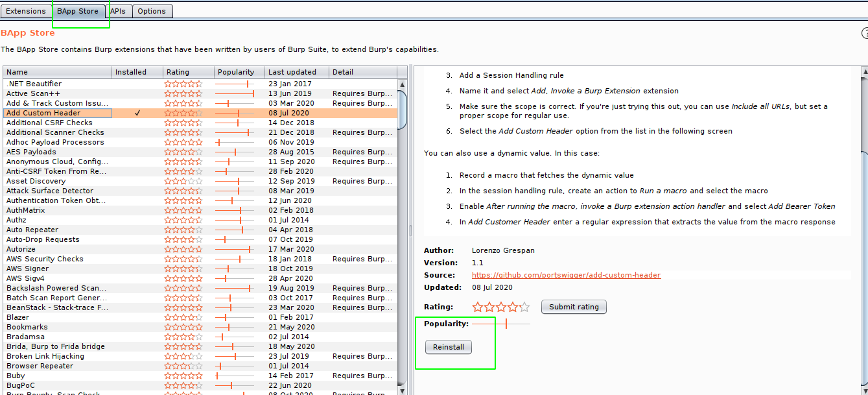Click the rating stars in the Active Scan++ row
This screenshot has width=868, height=395.
[183, 93]
